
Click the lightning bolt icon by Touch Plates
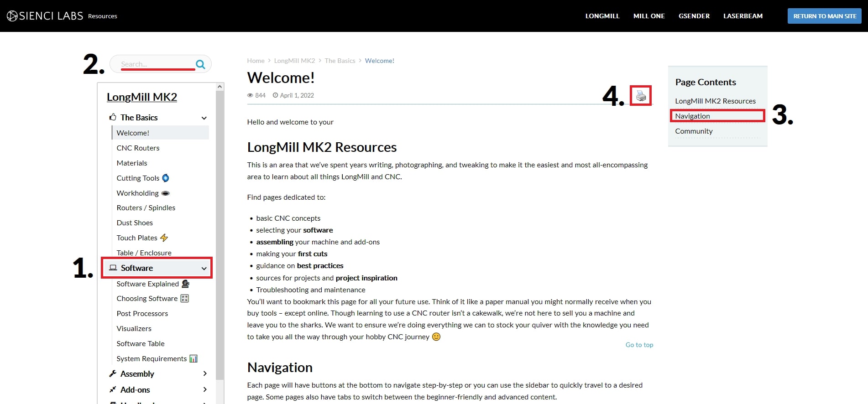pyautogui.click(x=164, y=238)
